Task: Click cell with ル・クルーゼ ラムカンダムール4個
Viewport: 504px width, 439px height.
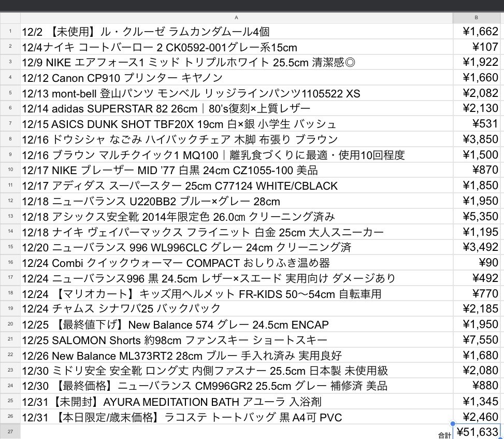Action: click(237, 31)
